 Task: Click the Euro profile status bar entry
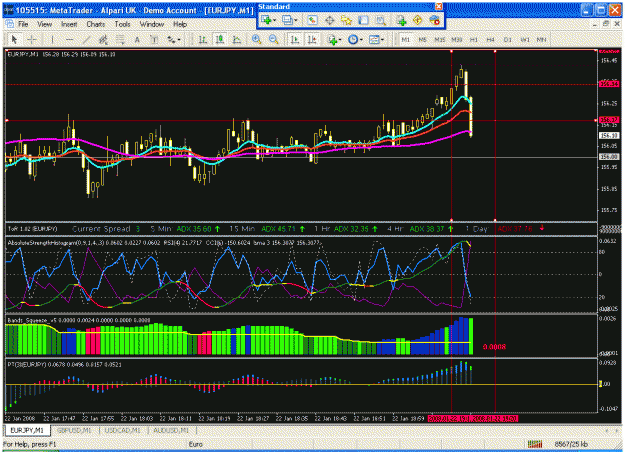[195, 444]
